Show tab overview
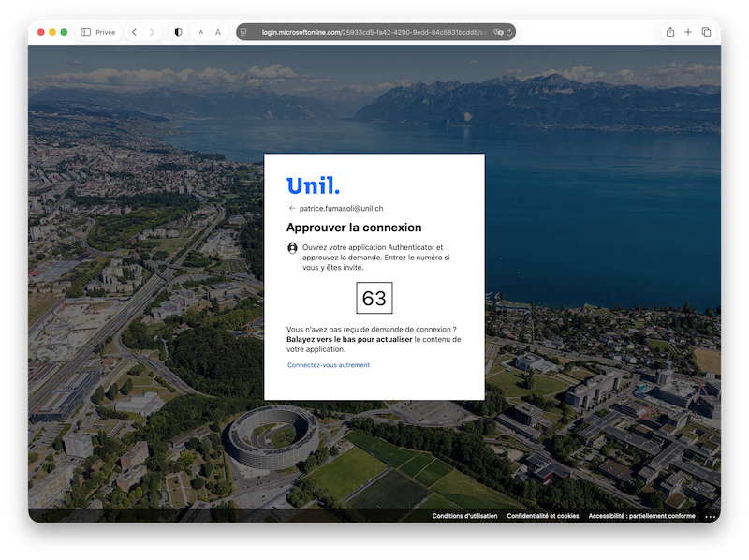749x560 pixels. click(x=706, y=32)
